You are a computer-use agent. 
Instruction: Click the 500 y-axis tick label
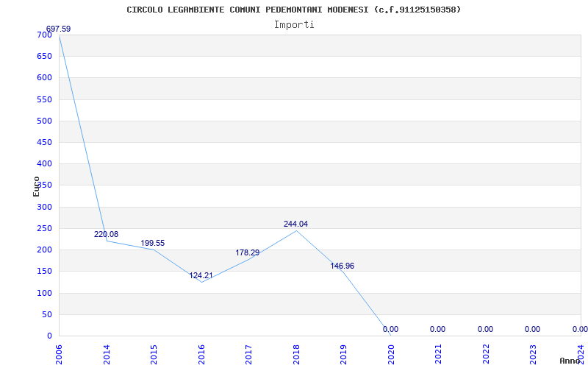point(44,121)
